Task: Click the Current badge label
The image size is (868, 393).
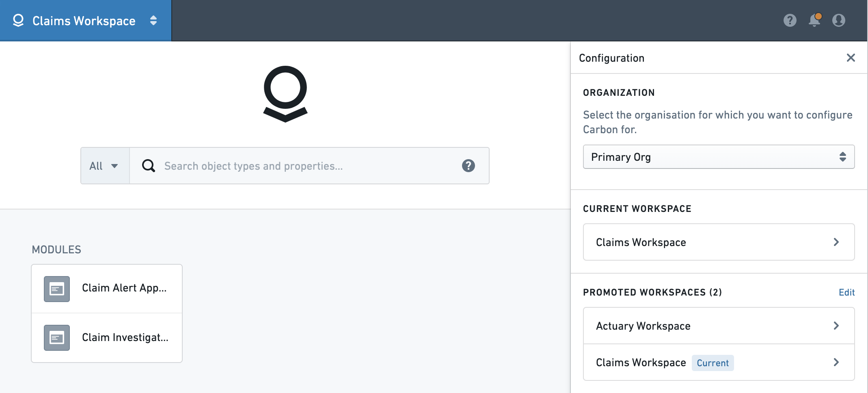Action: click(713, 363)
